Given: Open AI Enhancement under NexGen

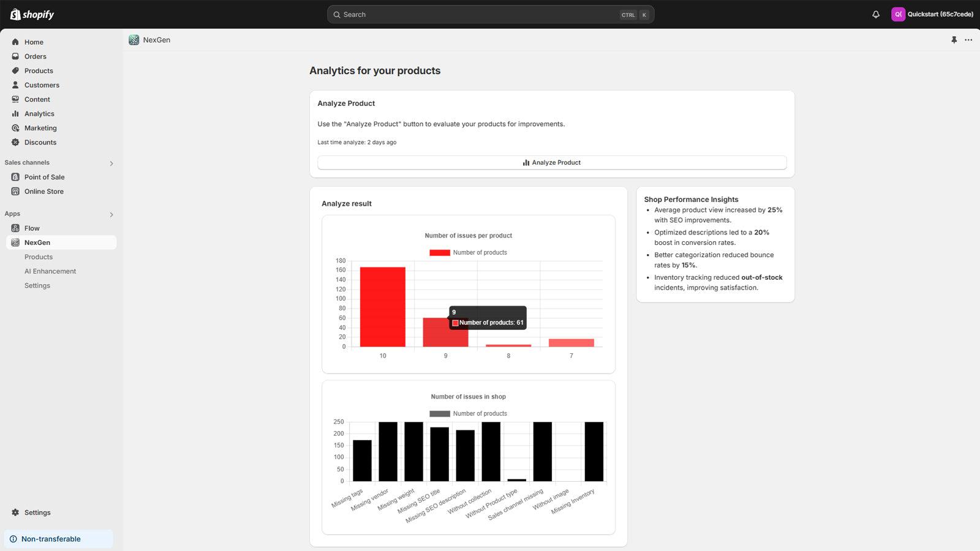Looking at the screenshot, I should (x=50, y=271).
